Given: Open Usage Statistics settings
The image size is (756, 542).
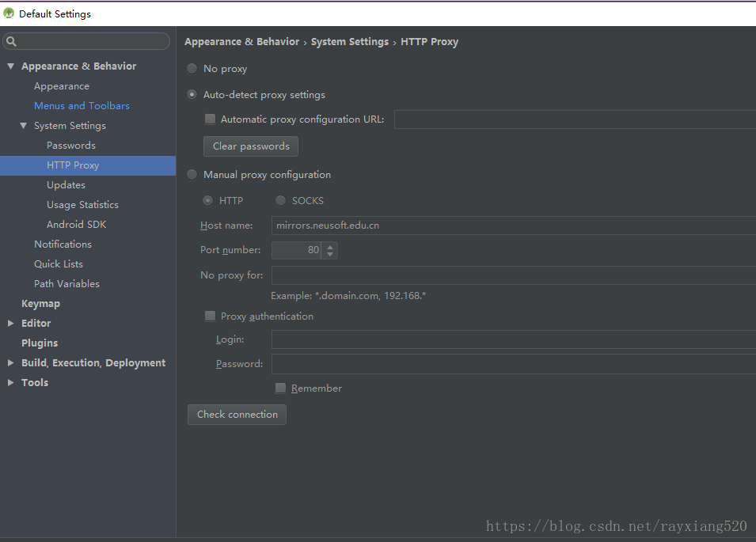Looking at the screenshot, I should tap(82, 205).
